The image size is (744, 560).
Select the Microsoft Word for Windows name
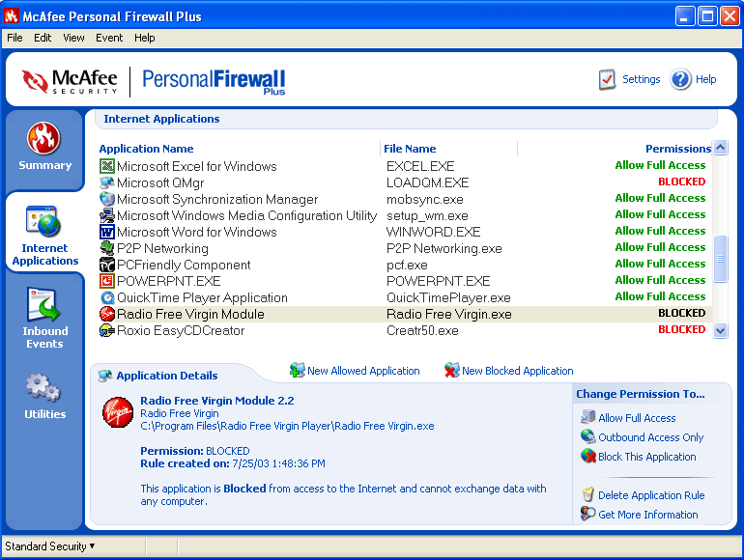pos(197,232)
